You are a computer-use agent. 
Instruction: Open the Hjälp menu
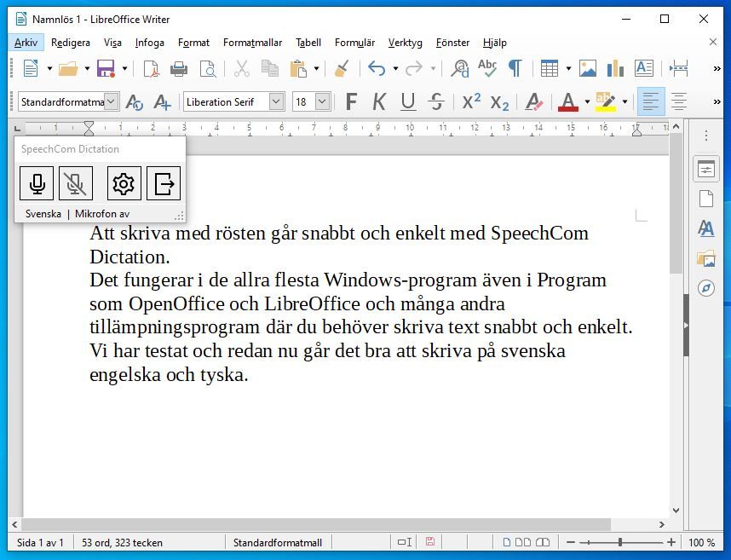pos(495,43)
